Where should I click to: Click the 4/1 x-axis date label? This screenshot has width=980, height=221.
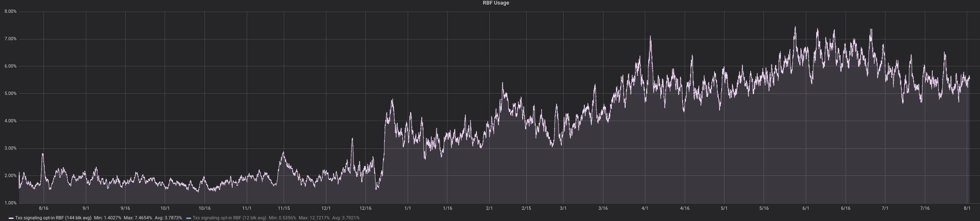click(x=645, y=208)
